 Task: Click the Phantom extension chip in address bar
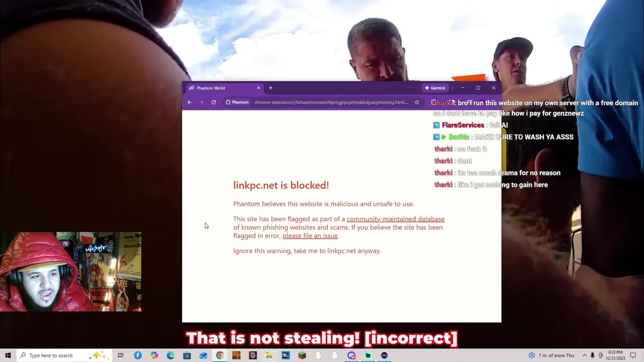pos(237,102)
